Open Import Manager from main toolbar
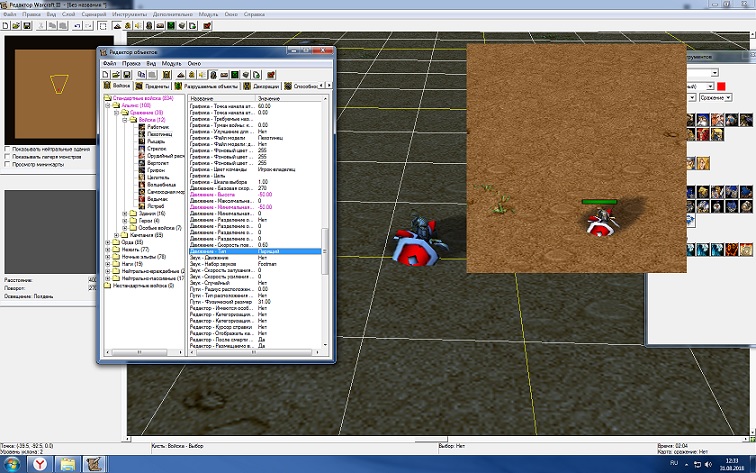 (x=192, y=26)
